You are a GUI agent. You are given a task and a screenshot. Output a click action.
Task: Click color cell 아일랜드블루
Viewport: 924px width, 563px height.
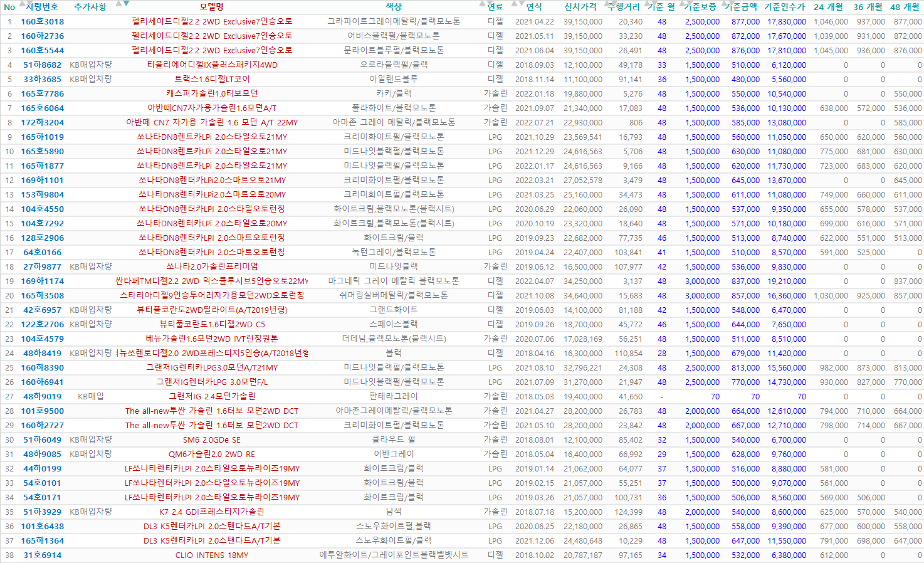[x=394, y=79]
